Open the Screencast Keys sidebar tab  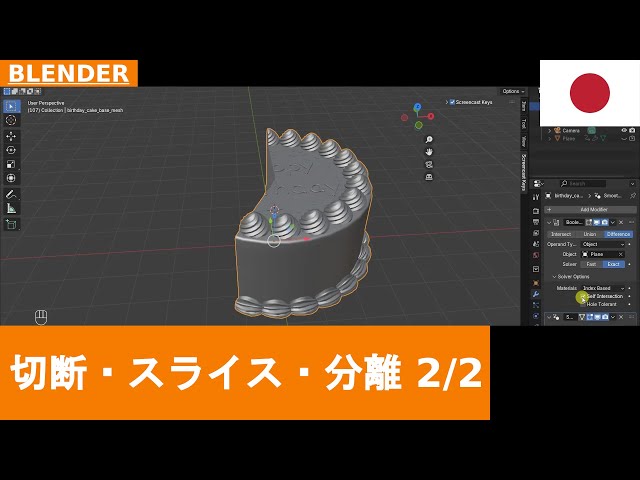tap(524, 172)
